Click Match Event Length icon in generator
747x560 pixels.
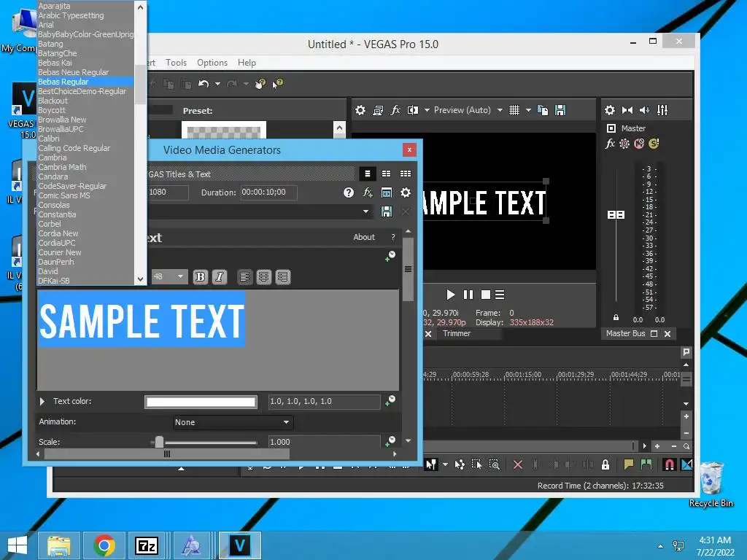387,192
